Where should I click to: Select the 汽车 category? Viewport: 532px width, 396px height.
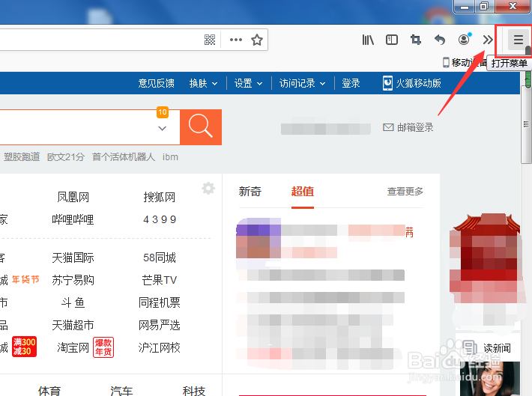click(x=121, y=391)
